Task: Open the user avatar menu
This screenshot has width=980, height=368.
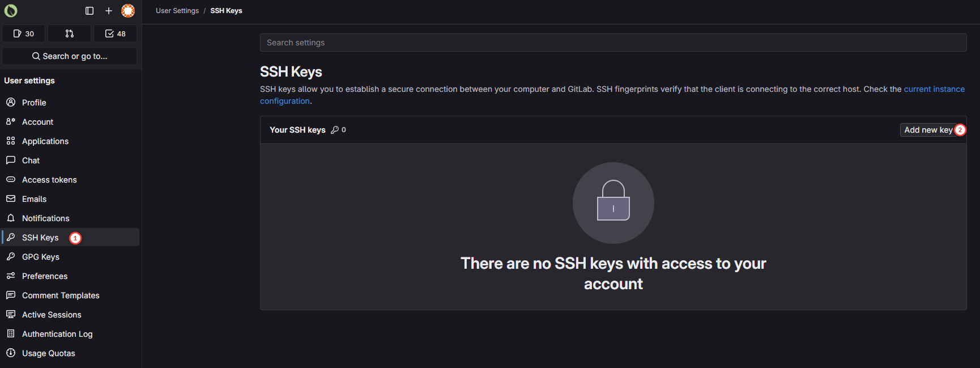Action: click(128, 11)
